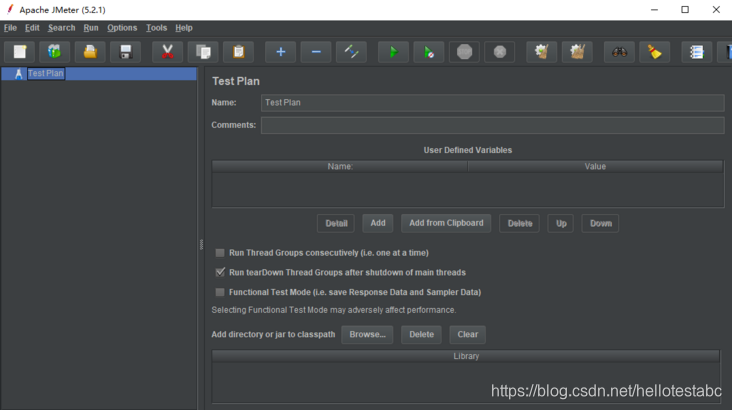Click Start no pauses icon
Screen dimensions: 732x410
pos(429,52)
